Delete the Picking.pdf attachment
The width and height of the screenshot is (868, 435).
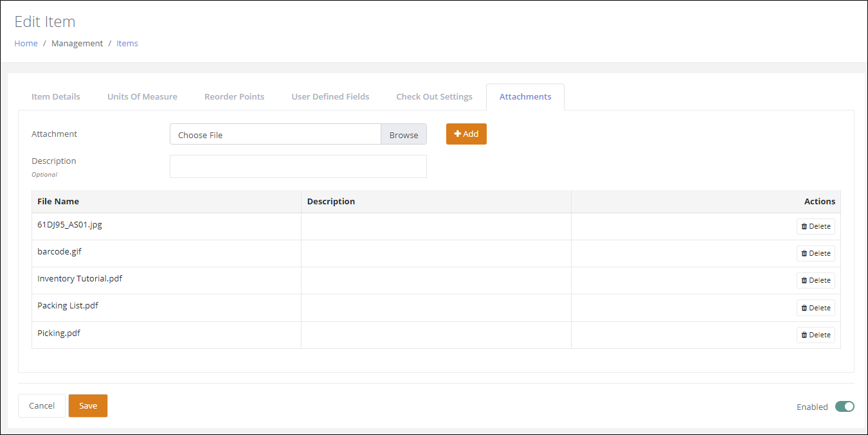(x=815, y=335)
